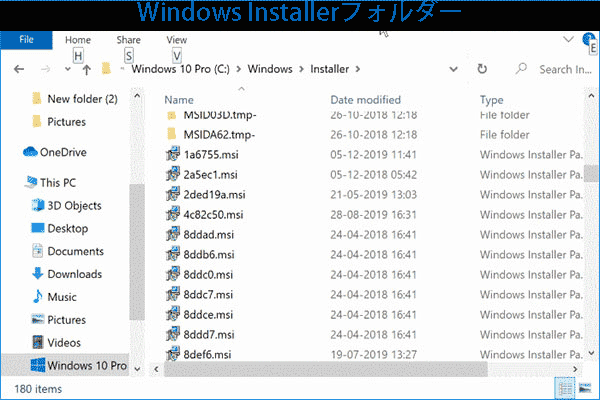Sort by the Name column header
600x400 pixels.
(179, 100)
